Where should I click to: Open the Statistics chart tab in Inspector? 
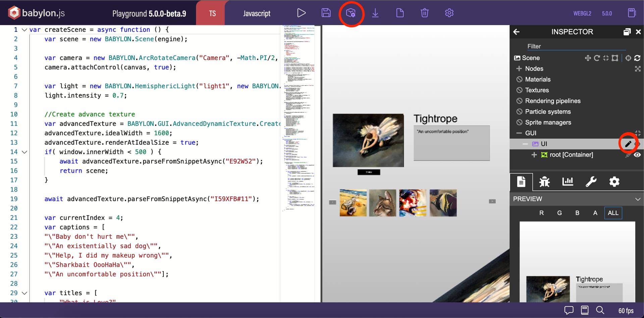pyautogui.click(x=568, y=181)
